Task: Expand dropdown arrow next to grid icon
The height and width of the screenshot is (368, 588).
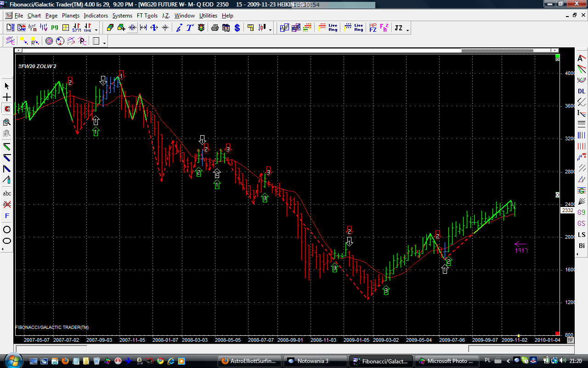Action: pyautogui.click(x=105, y=43)
